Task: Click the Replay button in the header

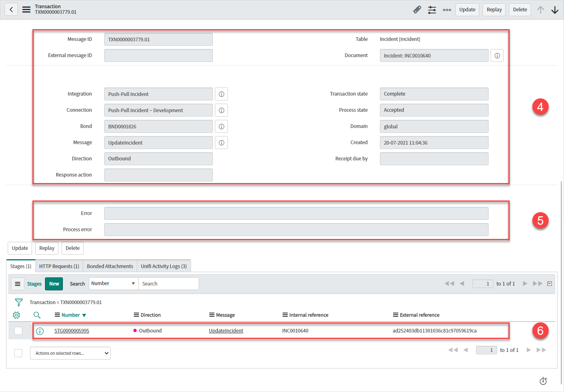Action: click(494, 10)
